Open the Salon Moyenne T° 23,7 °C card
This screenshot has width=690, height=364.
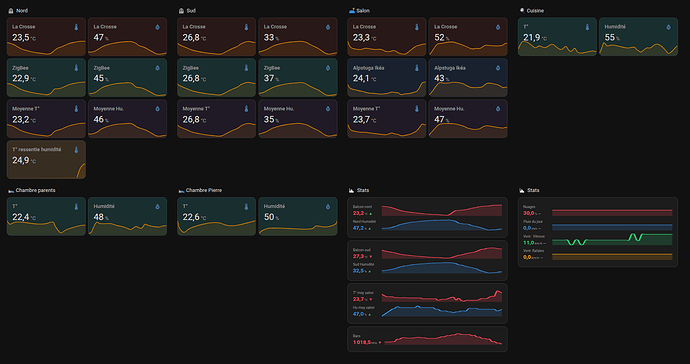click(x=387, y=119)
